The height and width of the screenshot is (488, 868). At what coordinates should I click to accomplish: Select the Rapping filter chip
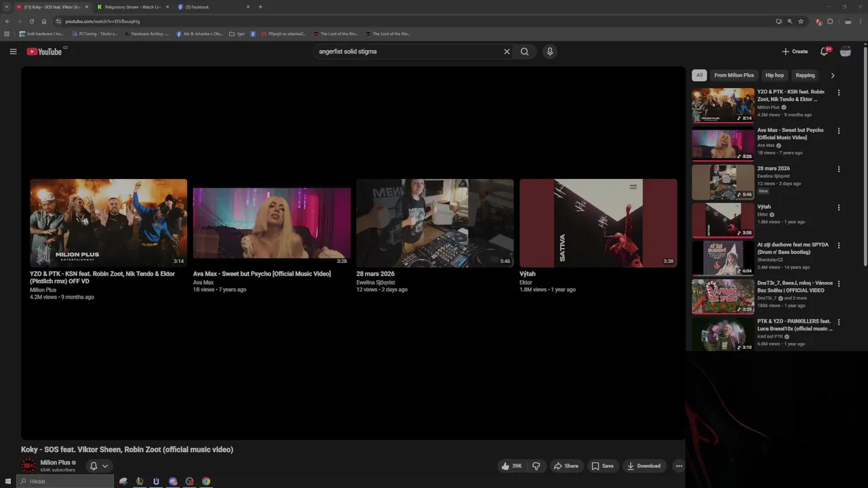point(805,75)
